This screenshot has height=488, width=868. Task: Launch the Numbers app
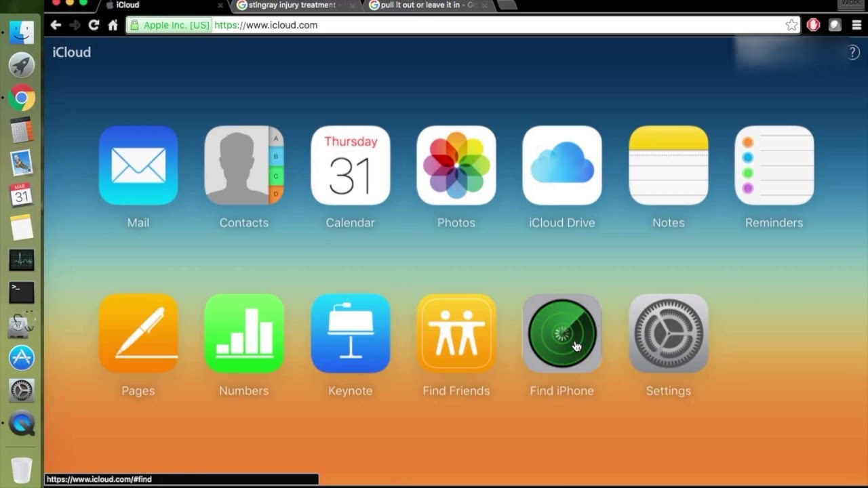tap(244, 333)
